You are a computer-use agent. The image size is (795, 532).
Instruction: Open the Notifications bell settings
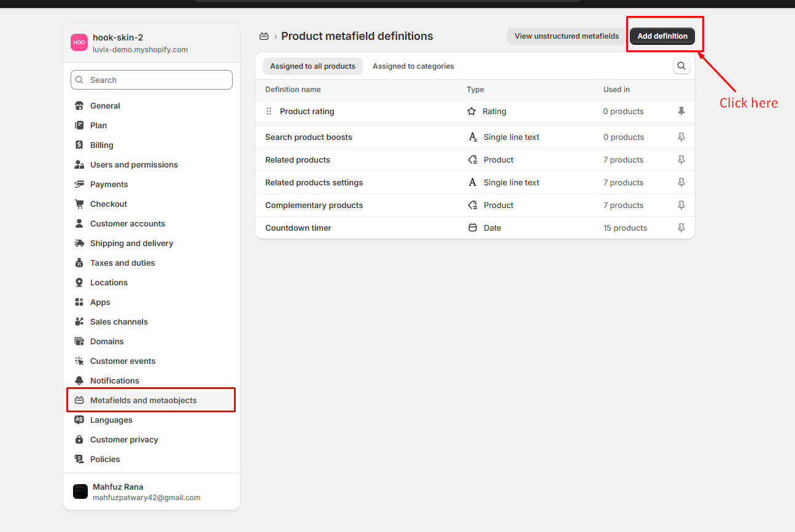114,380
